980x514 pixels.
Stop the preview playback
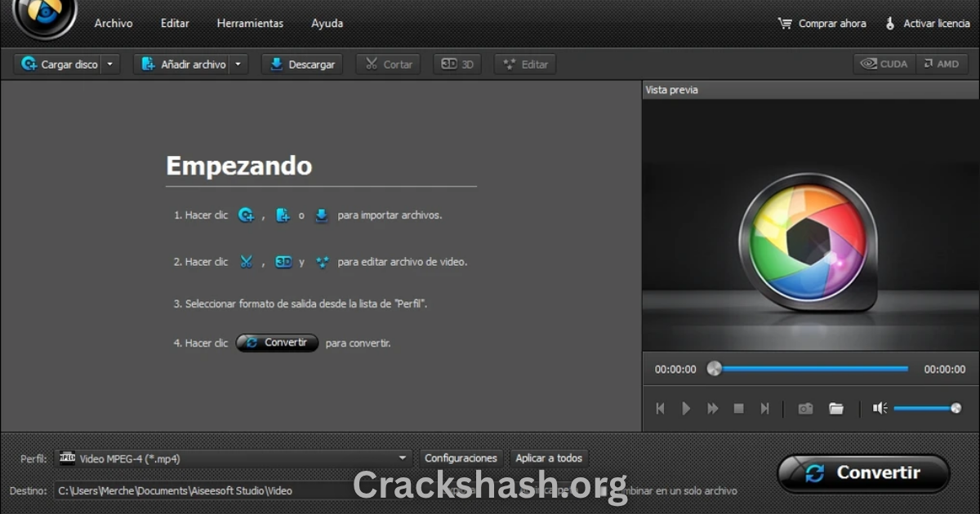[x=738, y=408]
